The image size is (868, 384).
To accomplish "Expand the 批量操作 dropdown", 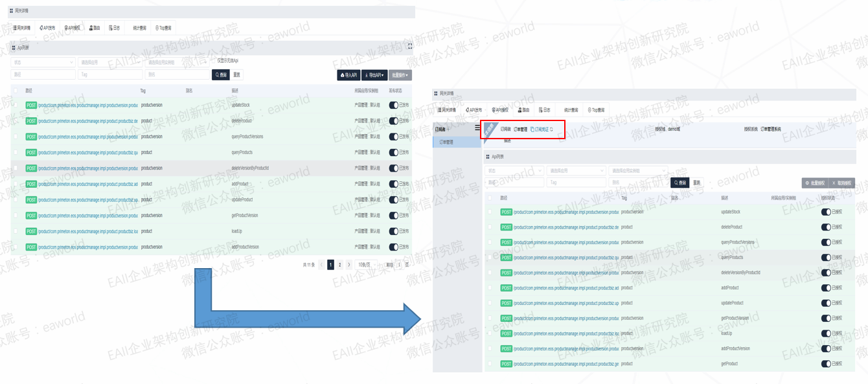I will tap(400, 75).
